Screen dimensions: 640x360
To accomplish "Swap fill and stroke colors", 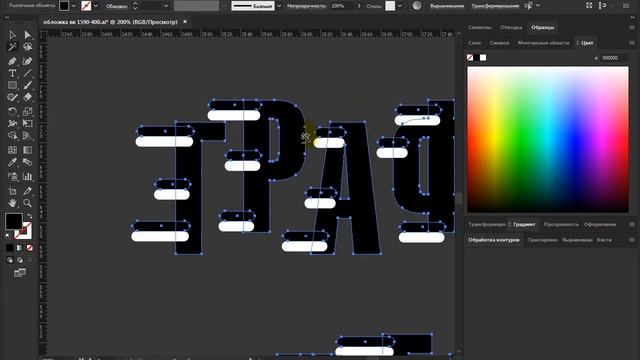I will (29, 216).
